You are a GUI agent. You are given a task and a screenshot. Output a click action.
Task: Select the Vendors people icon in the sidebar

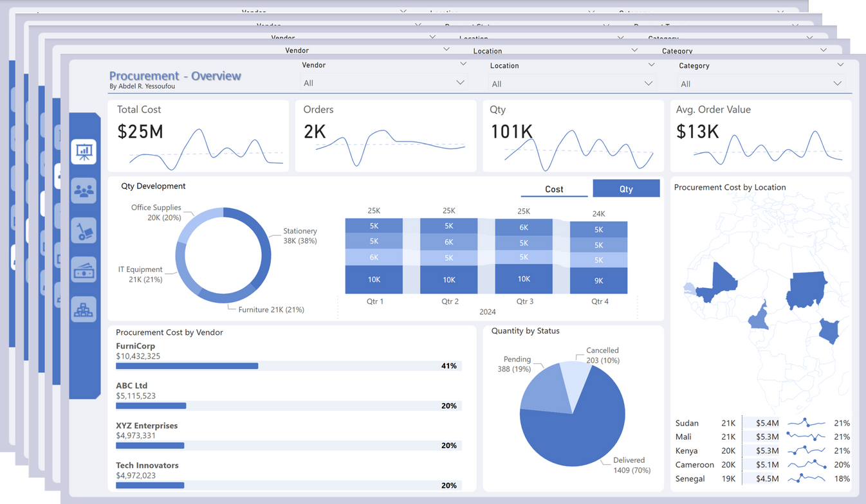coord(84,190)
